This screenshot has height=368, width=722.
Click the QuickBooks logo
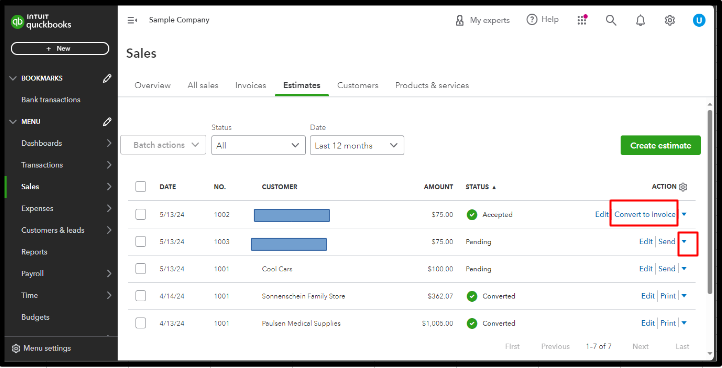(x=41, y=22)
